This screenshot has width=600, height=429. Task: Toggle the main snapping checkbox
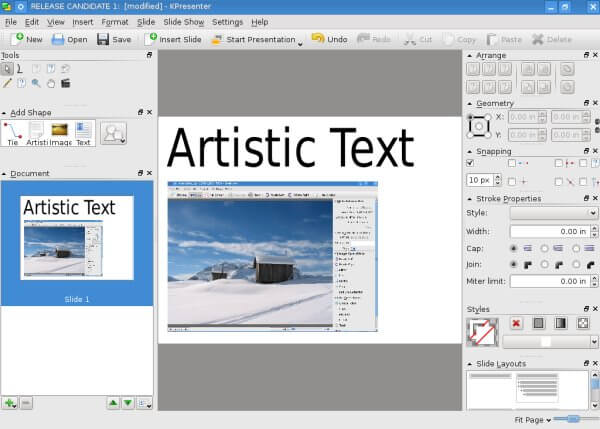[471, 162]
